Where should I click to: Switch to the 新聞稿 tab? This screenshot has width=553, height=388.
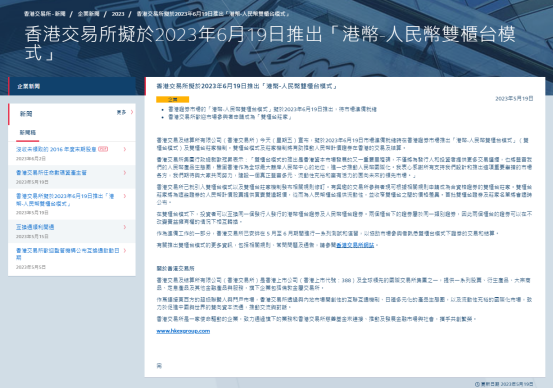(28, 133)
